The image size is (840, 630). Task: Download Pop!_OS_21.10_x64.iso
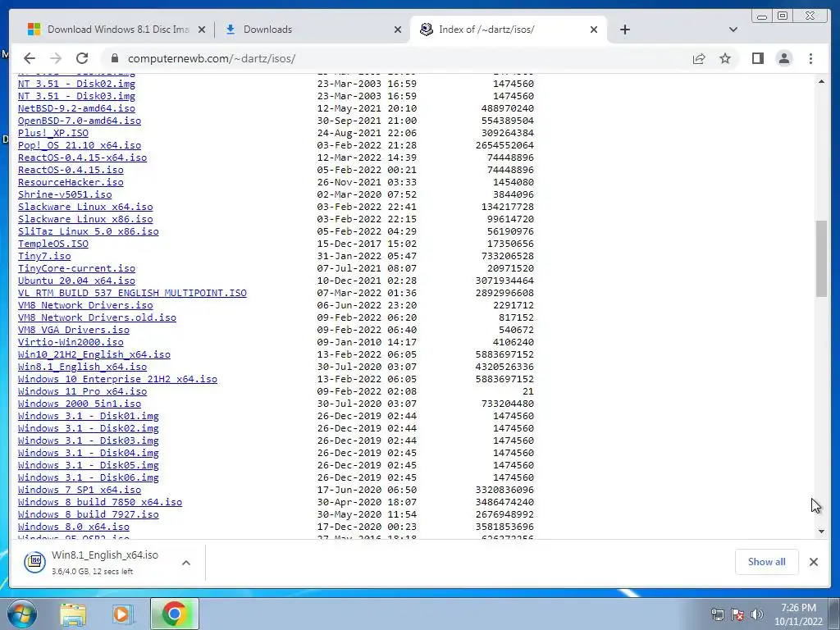click(x=80, y=145)
